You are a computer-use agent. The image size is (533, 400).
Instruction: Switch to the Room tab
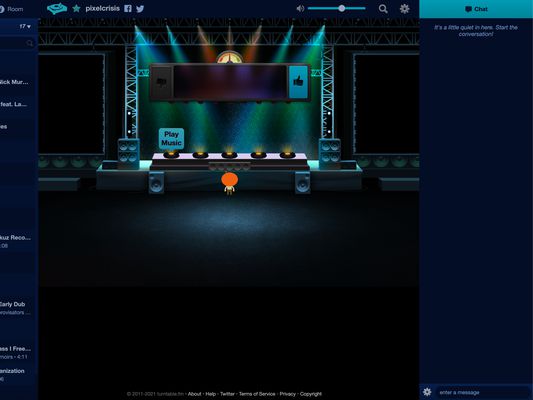tap(12, 9)
